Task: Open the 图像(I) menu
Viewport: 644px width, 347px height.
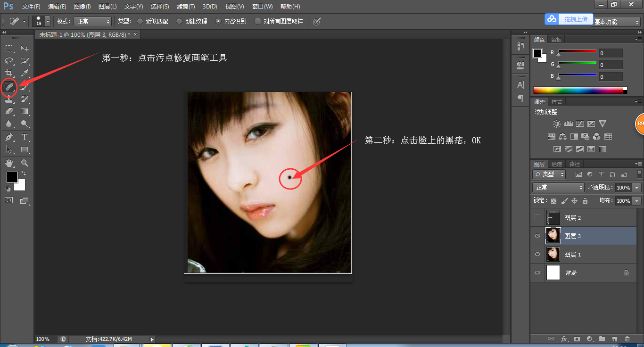Action: (83, 7)
